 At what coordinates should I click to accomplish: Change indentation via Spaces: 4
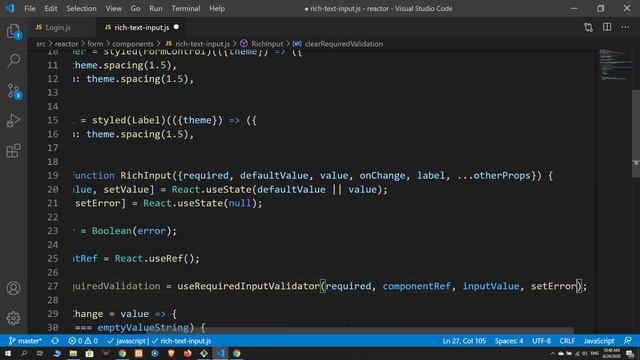509,341
